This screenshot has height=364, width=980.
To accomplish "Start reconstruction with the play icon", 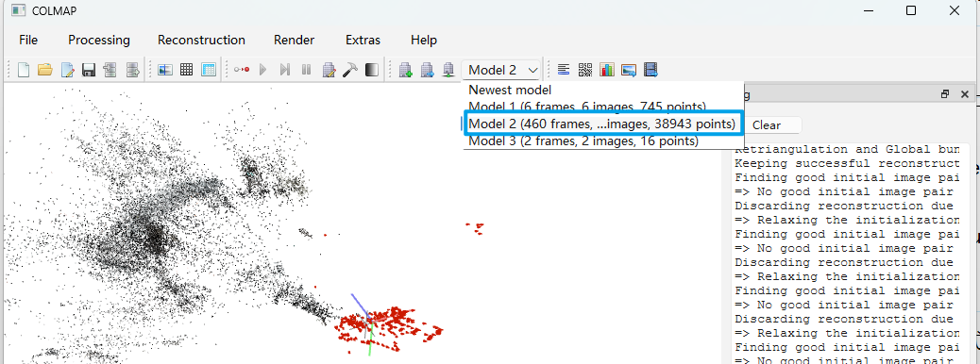I will click(x=263, y=69).
